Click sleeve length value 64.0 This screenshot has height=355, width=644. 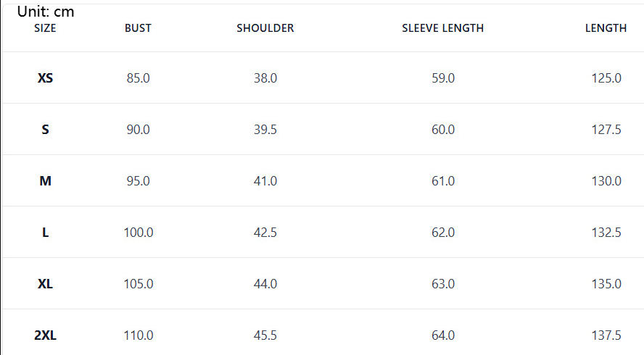point(442,335)
